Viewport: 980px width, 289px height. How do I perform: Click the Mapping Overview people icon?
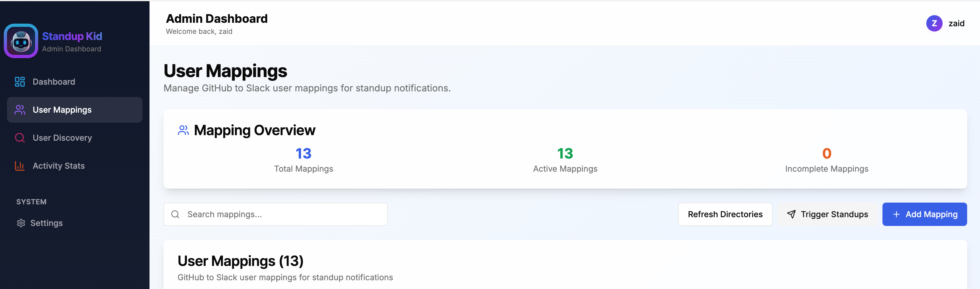183,130
